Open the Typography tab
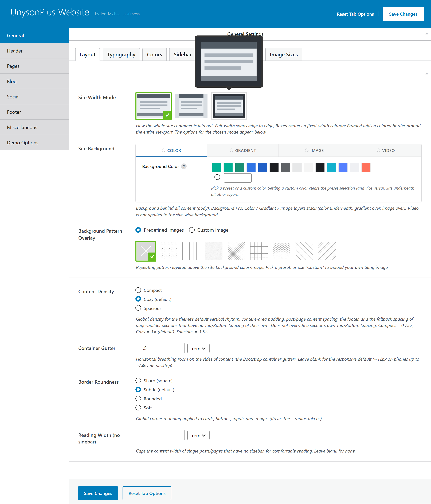431x504 pixels. [121, 54]
